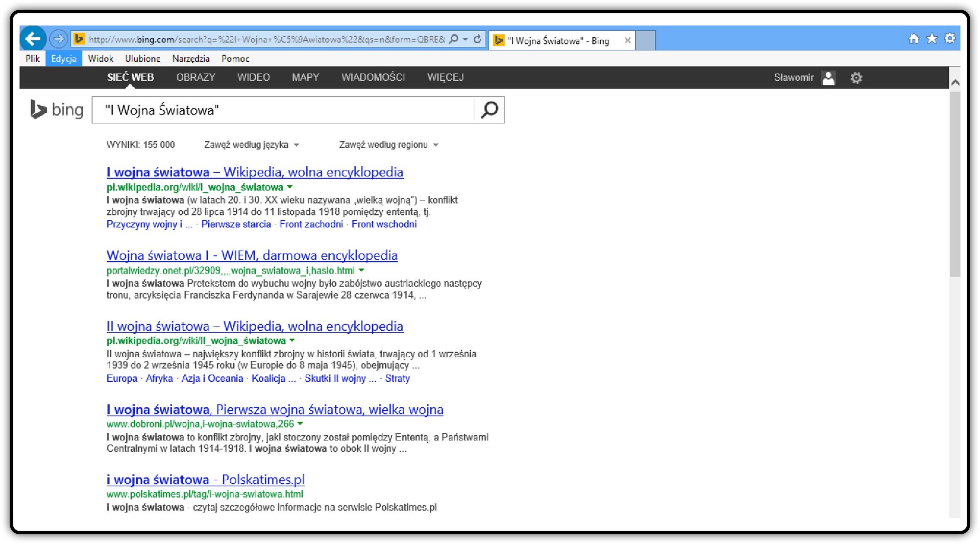The height and width of the screenshot is (544, 980).
Task: Click the browser forward arrow button
Action: [59, 39]
